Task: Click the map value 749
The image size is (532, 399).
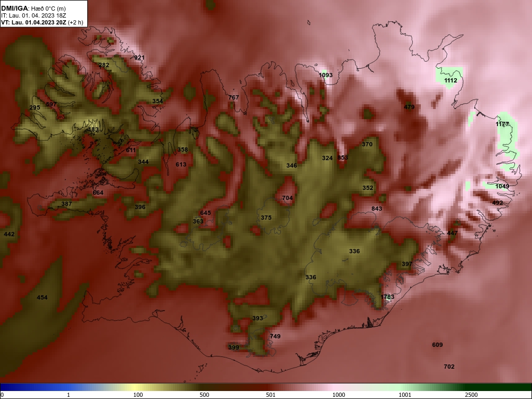Action: point(275,336)
